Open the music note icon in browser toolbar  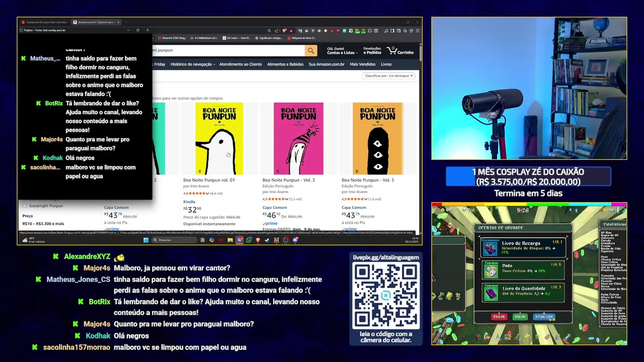pos(386,31)
